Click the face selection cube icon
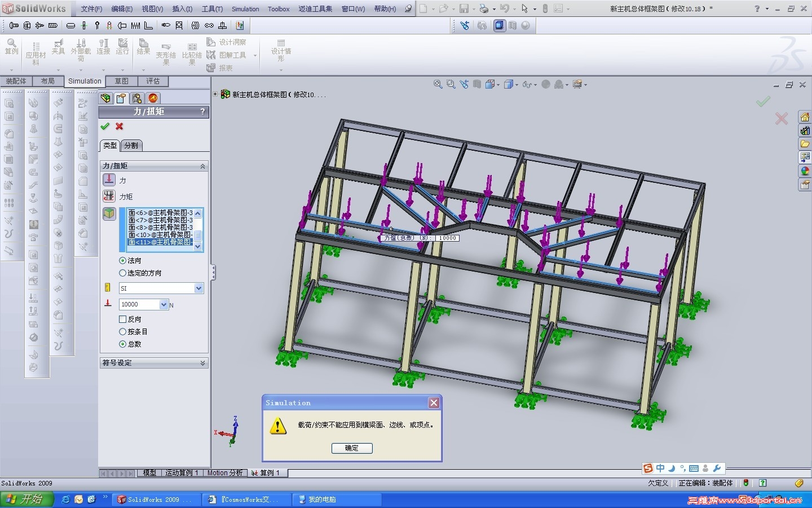 [109, 213]
